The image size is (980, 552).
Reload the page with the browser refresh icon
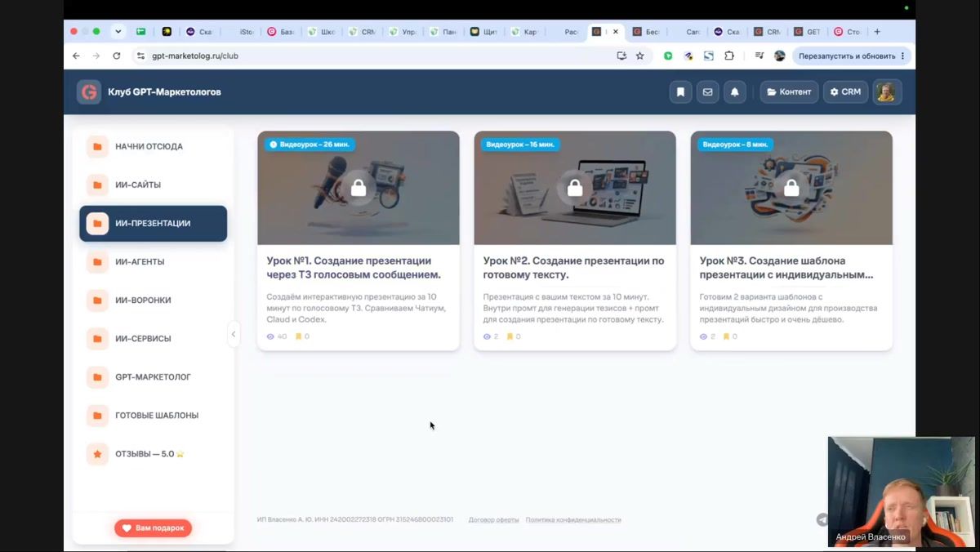coord(117,56)
